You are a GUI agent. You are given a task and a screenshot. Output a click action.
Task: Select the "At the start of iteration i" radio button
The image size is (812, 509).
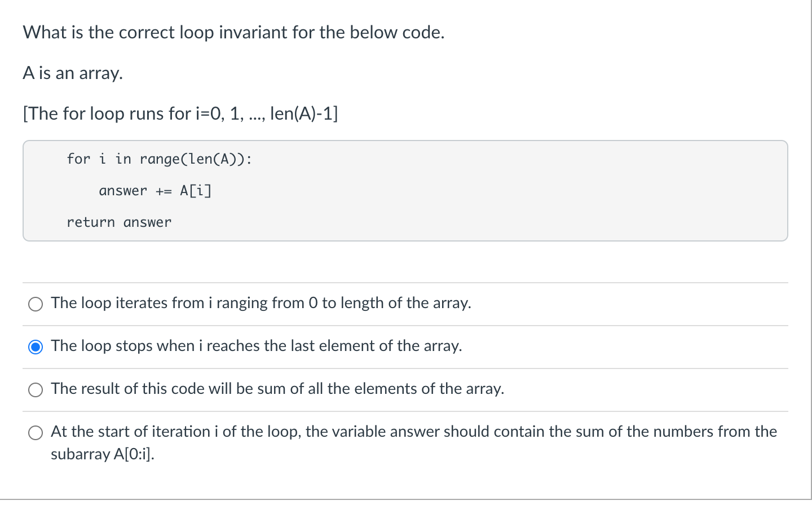click(x=36, y=433)
